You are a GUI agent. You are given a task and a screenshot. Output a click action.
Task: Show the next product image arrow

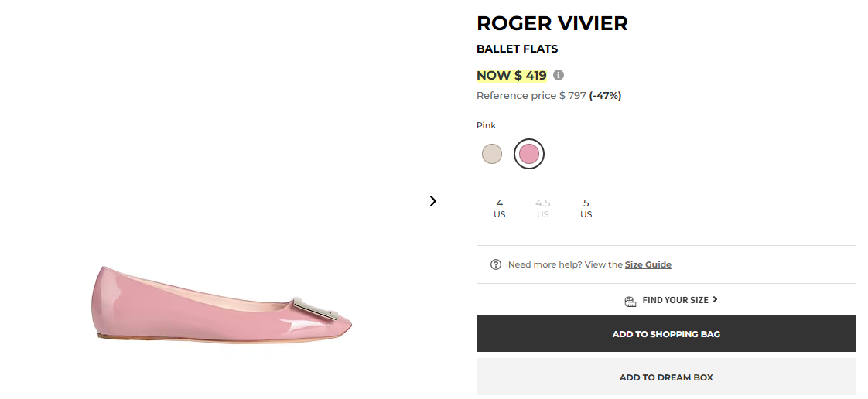coord(432,201)
